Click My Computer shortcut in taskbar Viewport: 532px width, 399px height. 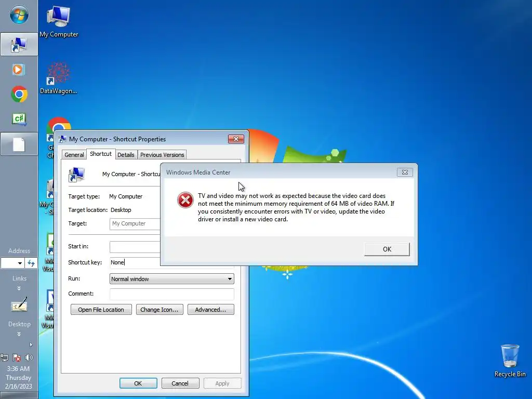(19, 45)
